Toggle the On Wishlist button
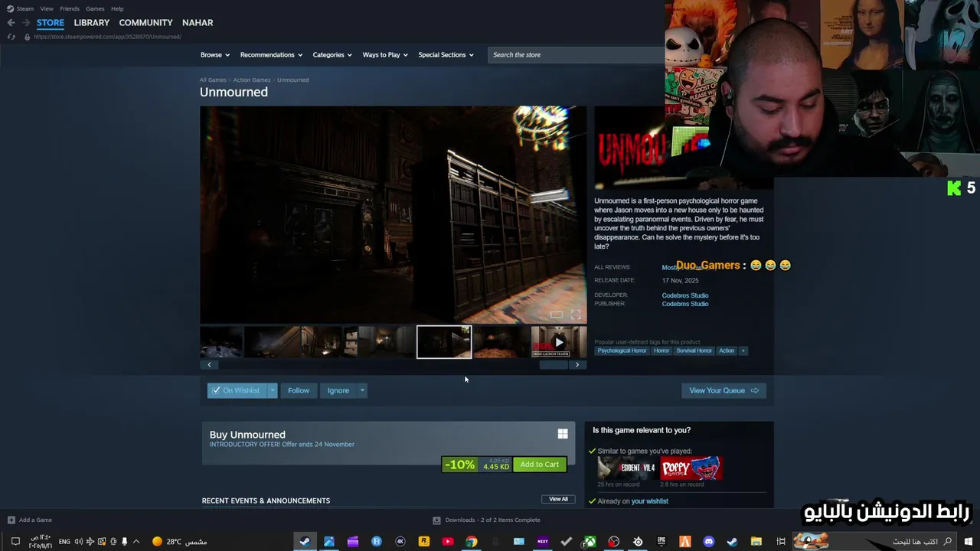 point(237,390)
